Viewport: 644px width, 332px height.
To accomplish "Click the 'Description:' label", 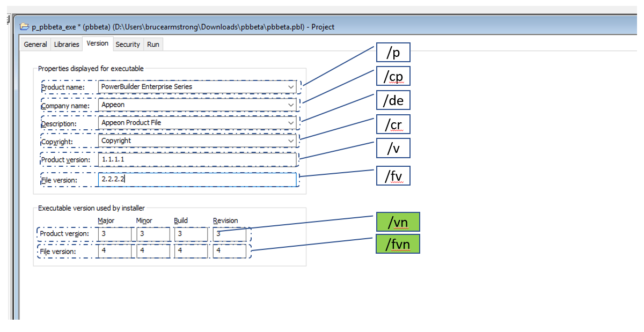I will pos(58,124).
